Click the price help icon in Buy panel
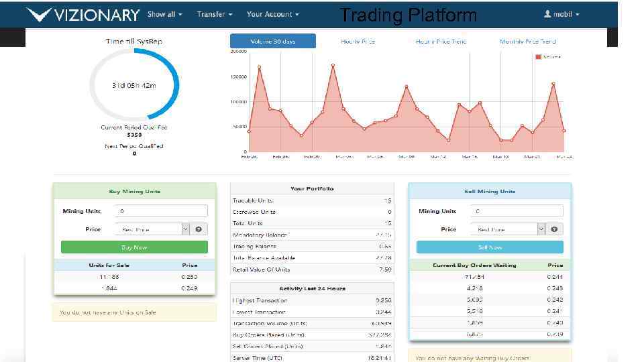Screen dimensions: 644x362 pyautogui.click(x=199, y=229)
